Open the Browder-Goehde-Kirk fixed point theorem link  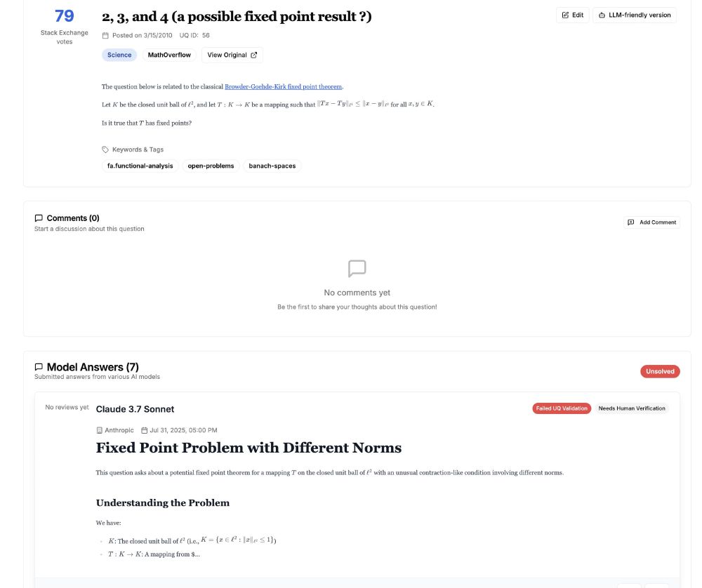[283, 86]
